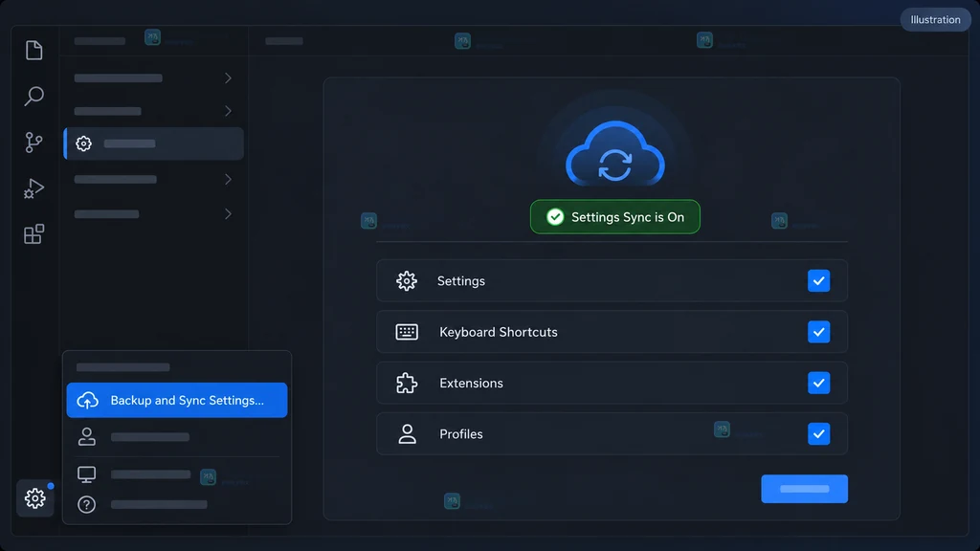The height and width of the screenshot is (551, 980).
Task: Click the Settings label in sync list
Action: coord(460,281)
